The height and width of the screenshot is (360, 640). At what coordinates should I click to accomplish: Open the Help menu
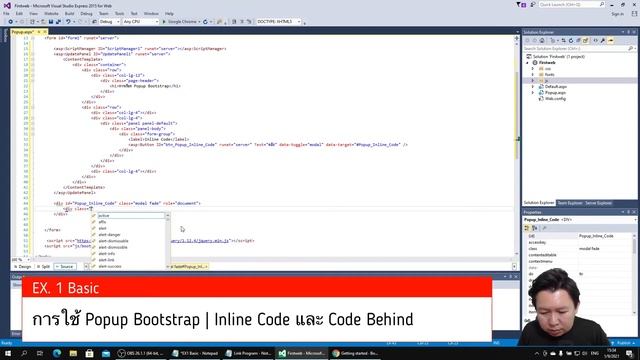point(169,13)
